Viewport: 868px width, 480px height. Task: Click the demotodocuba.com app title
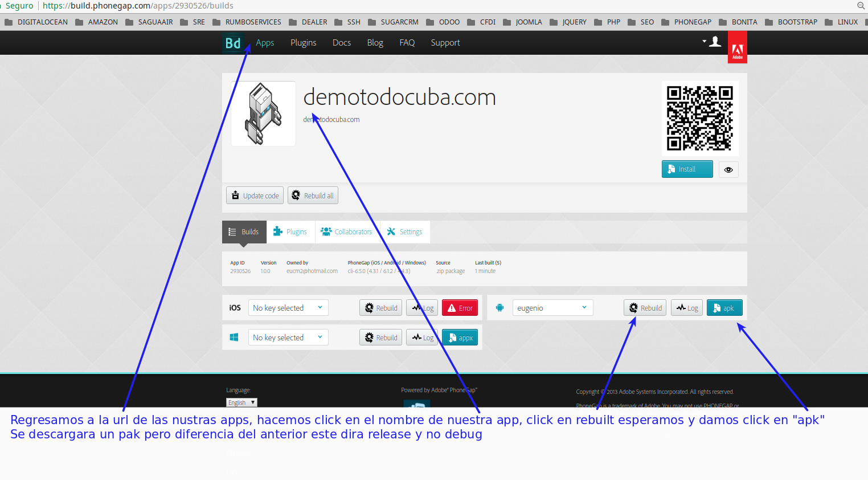[x=399, y=97]
